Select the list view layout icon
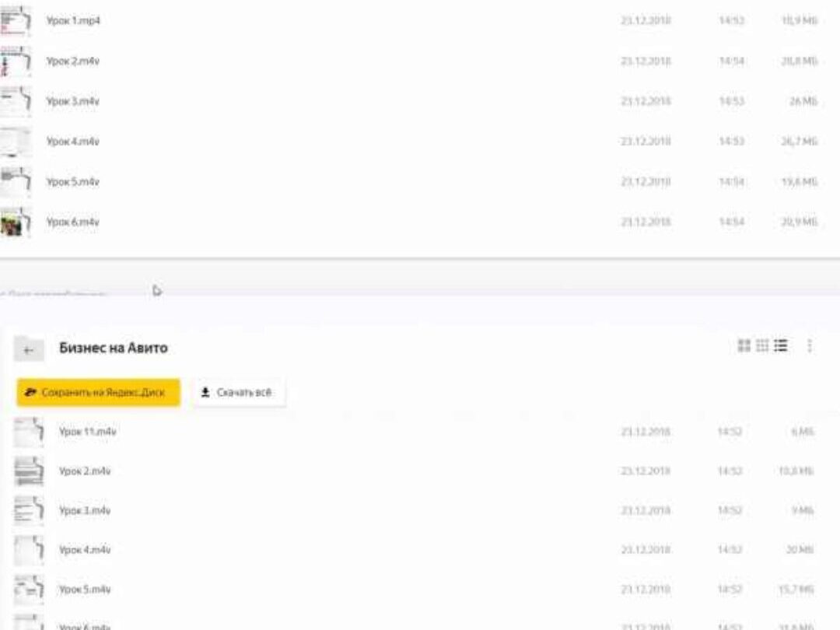 781,345
